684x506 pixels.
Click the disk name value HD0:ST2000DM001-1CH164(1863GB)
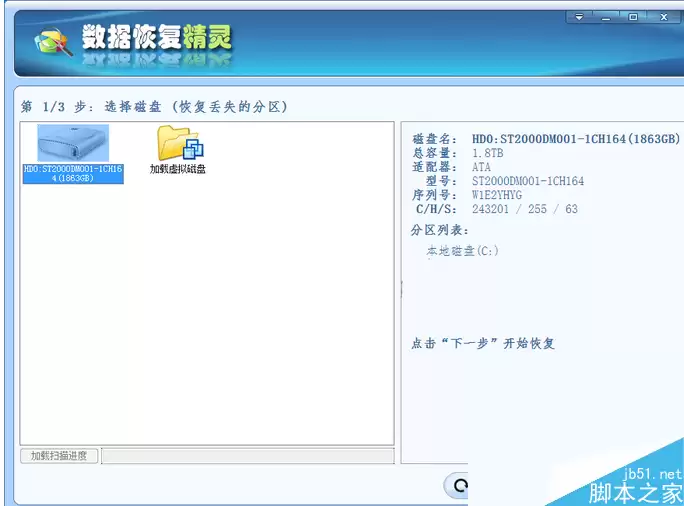[x=576, y=139]
